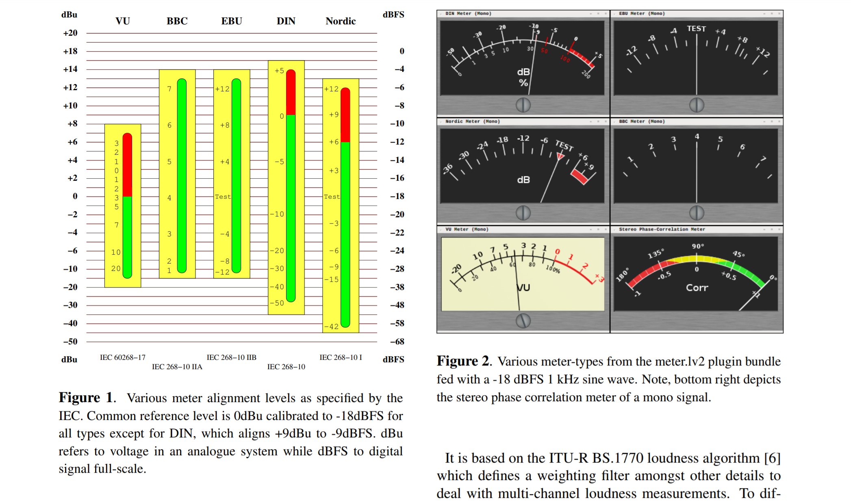Screen dimensions: 851x504
Task: Click the TEST mark on EBU meter face
Action: (x=696, y=28)
